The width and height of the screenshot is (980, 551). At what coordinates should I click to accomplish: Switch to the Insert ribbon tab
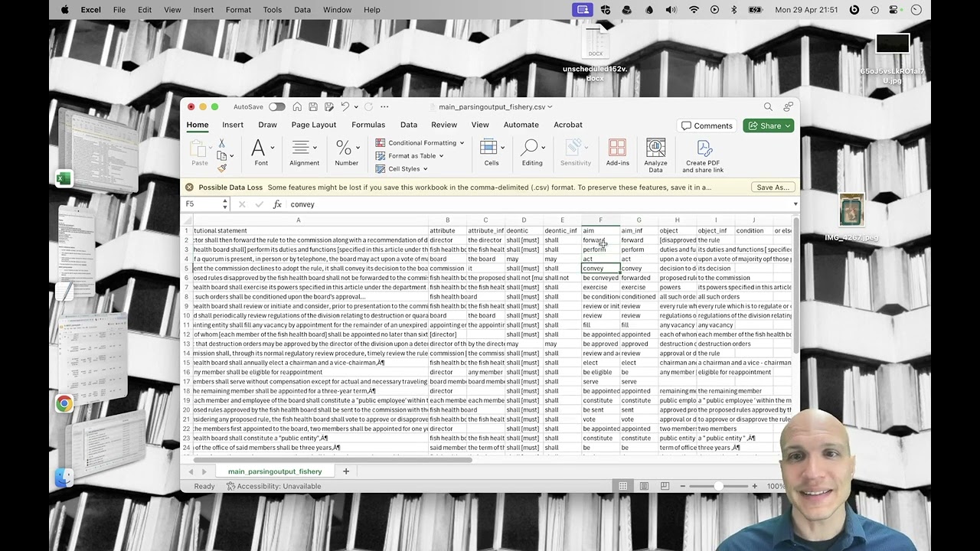(233, 125)
